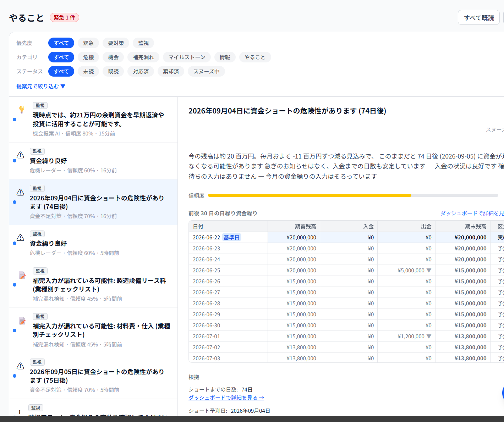Click 監視 tag on 製造設備リース料 item
This screenshot has width=504, height=422.
coord(40,271)
